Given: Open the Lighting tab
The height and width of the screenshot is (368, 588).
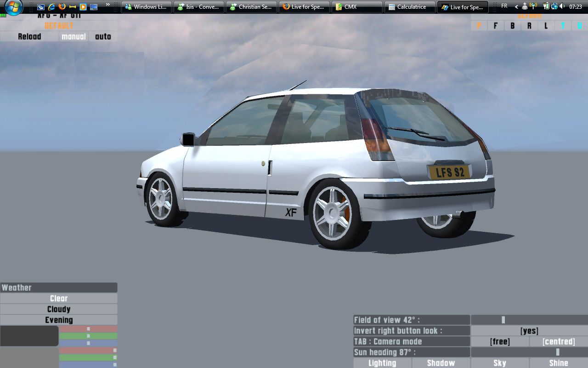Looking at the screenshot, I should [x=383, y=363].
